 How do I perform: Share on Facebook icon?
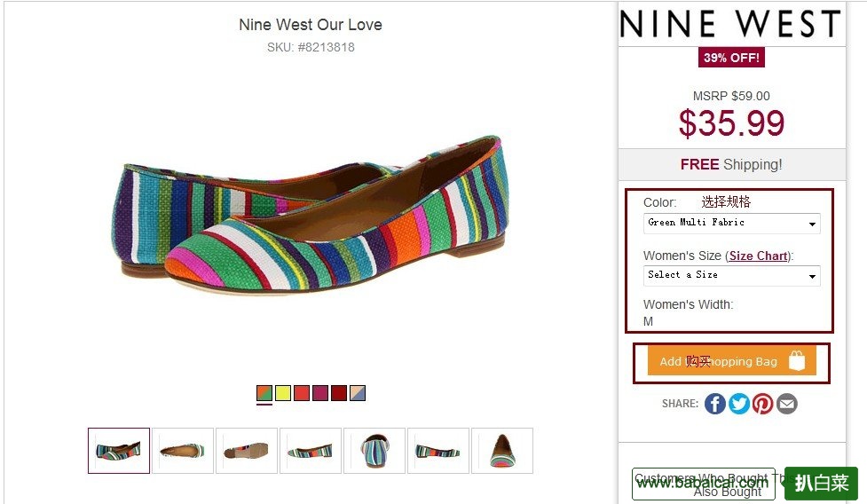tap(715, 404)
